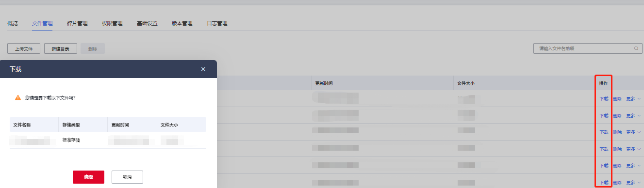
Task: Cancel the download with 取消 button
Action: pos(127,177)
